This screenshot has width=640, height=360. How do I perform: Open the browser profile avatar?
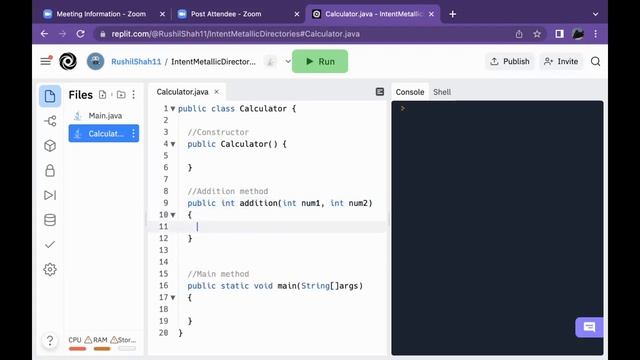click(x=578, y=34)
